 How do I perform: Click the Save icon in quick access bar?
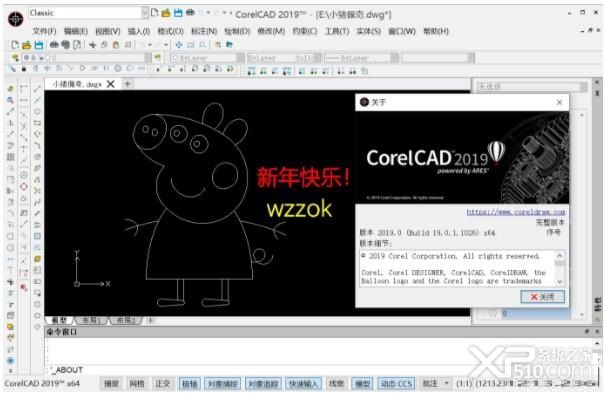178,13
